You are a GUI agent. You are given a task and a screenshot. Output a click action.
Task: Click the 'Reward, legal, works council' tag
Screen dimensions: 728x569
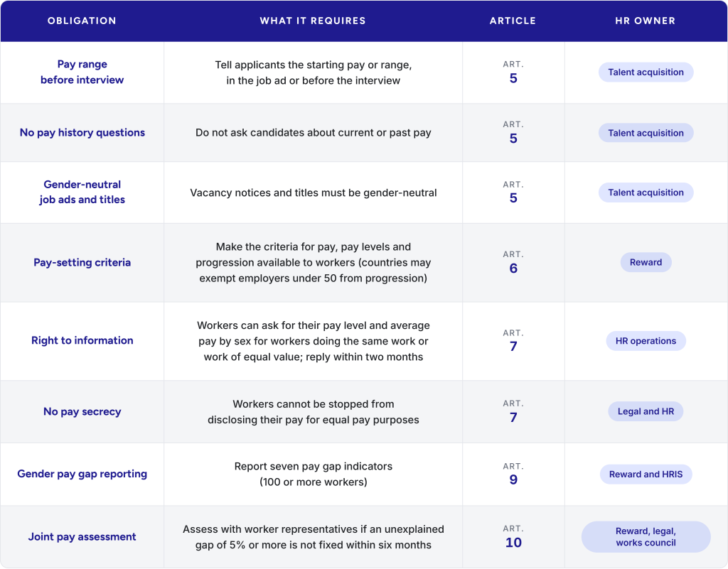[646, 537]
